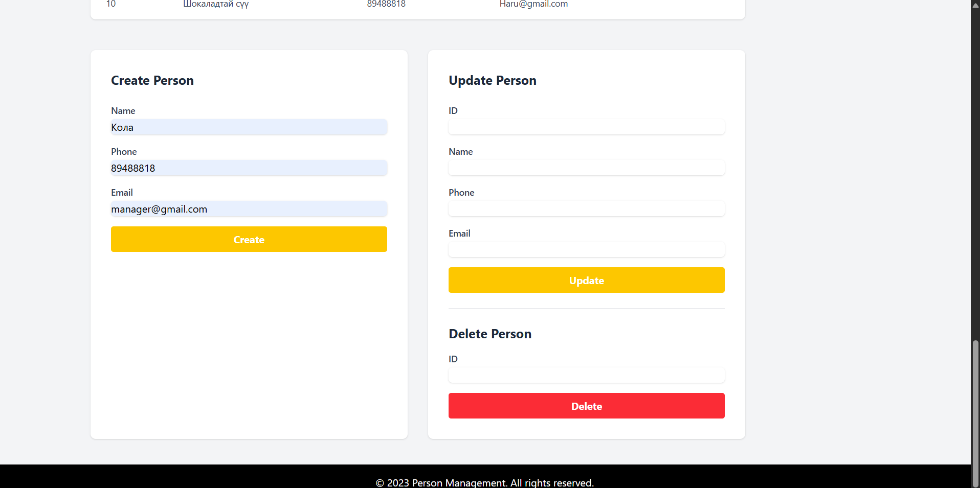Click the yellow Update button
Image resolution: width=980 pixels, height=488 pixels.
pos(587,280)
